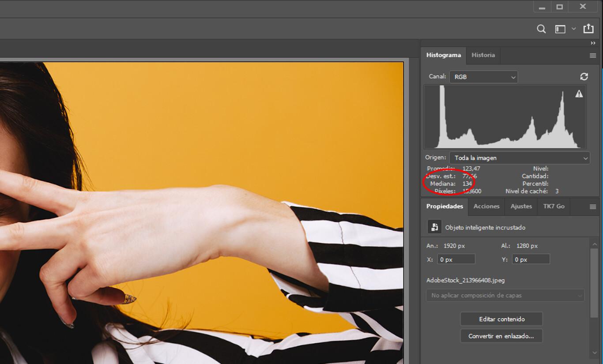Viewport: 603px width, 364px height.
Task: Switch to the Historia tab
Action: click(483, 55)
